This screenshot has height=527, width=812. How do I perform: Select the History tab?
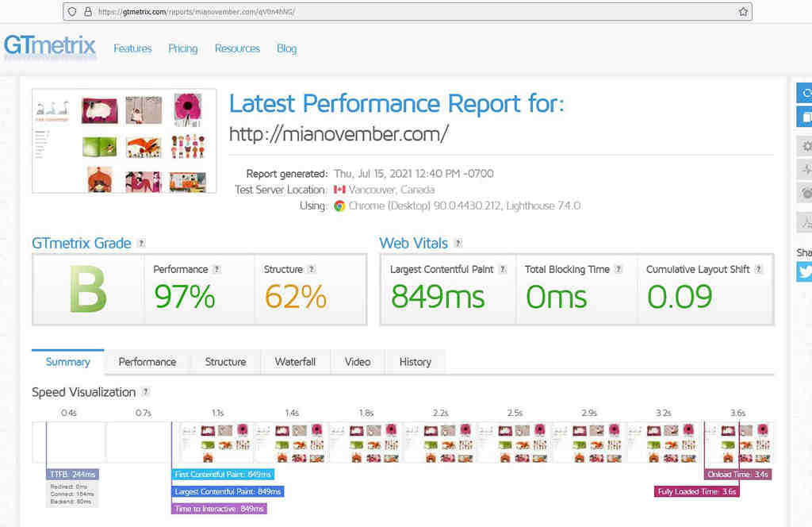pos(416,362)
